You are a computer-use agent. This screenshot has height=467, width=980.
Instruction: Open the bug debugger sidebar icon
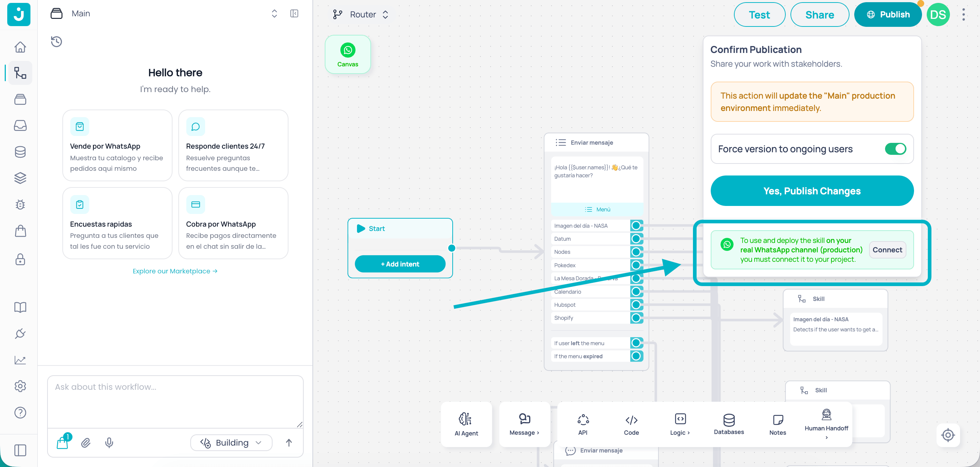pos(20,204)
